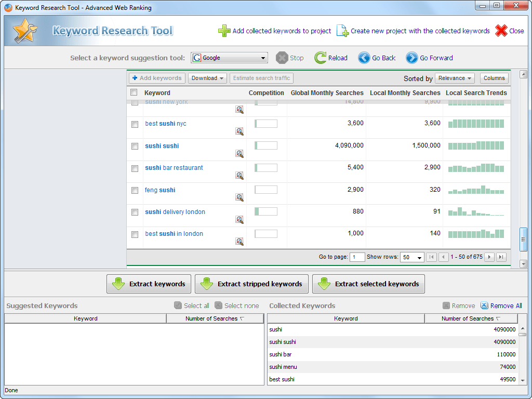Click the Select none icon

[219, 305]
